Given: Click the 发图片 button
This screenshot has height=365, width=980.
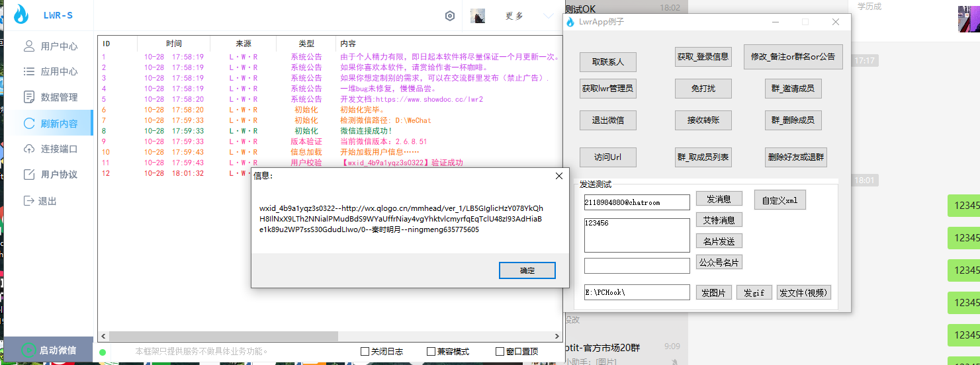Looking at the screenshot, I should pos(713,292).
